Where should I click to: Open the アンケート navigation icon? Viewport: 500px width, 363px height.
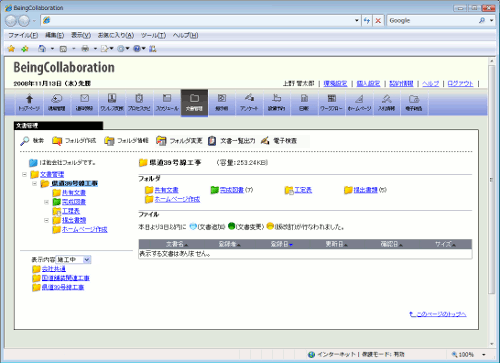249,103
